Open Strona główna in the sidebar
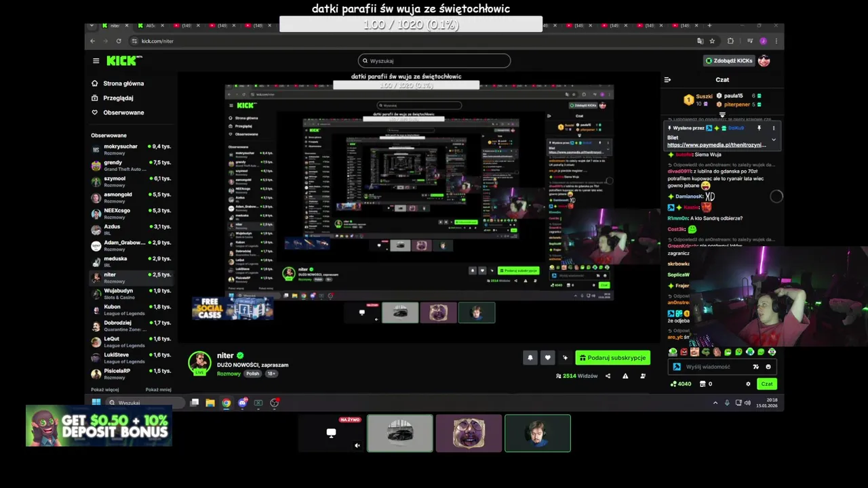The width and height of the screenshot is (868, 488). click(x=117, y=83)
